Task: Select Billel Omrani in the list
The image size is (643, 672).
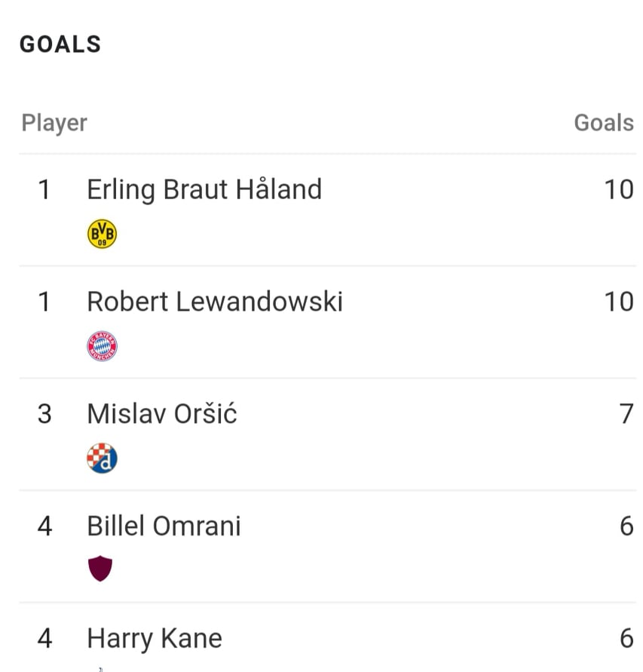Action: [164, 526]
